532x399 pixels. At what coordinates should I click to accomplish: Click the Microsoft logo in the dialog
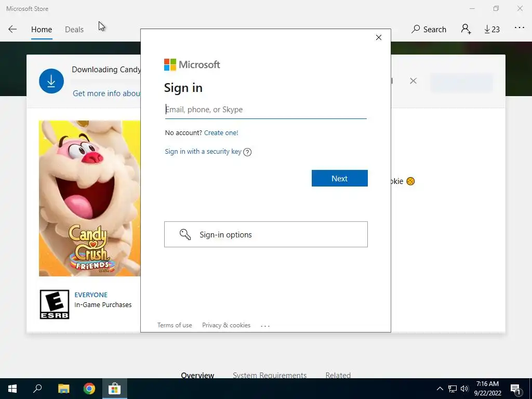click(x=192, y=64)
